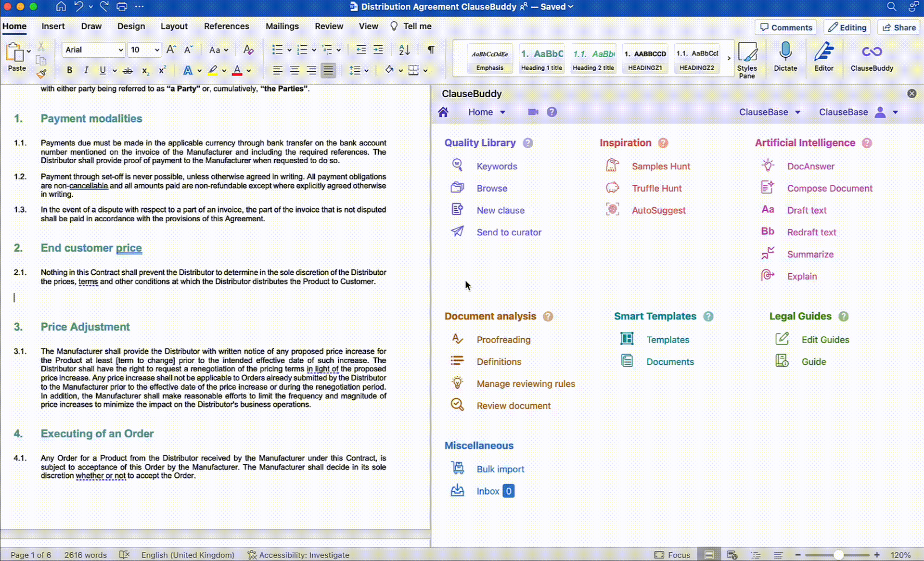Screen dimensions: 924x561
Task: Start Dictate microphone
Action: tap(785, 58)
